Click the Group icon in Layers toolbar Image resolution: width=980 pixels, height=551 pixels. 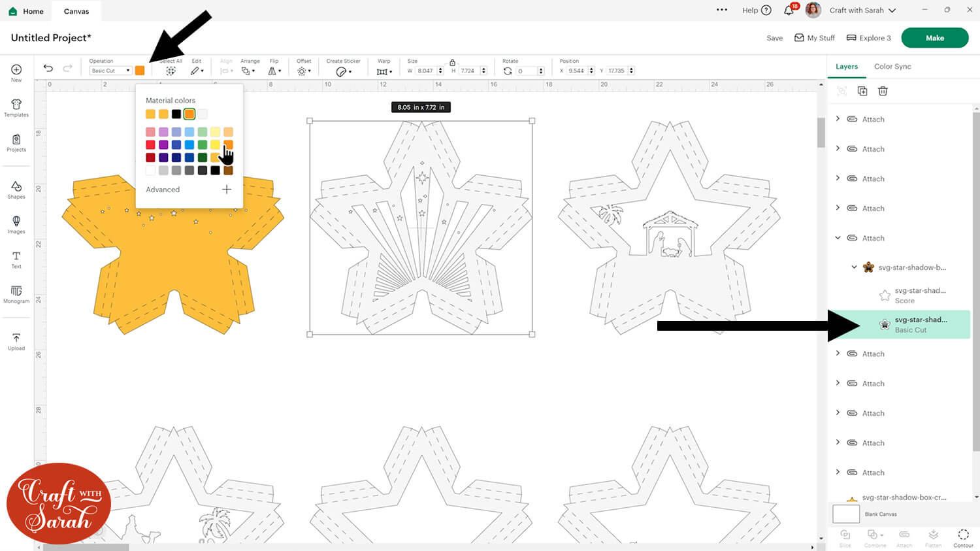[842, 91]
